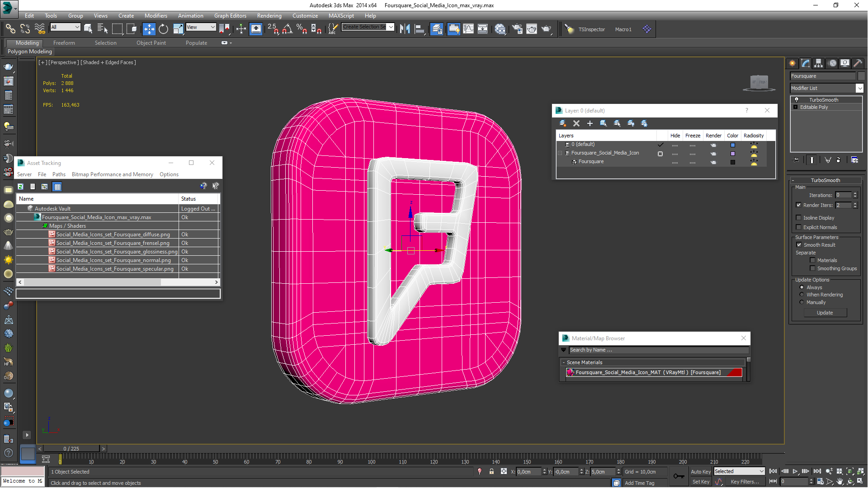The height and width of the screenshot is (488, 868).
Task: Click the Select and Link tool
Action: point(10,29)
